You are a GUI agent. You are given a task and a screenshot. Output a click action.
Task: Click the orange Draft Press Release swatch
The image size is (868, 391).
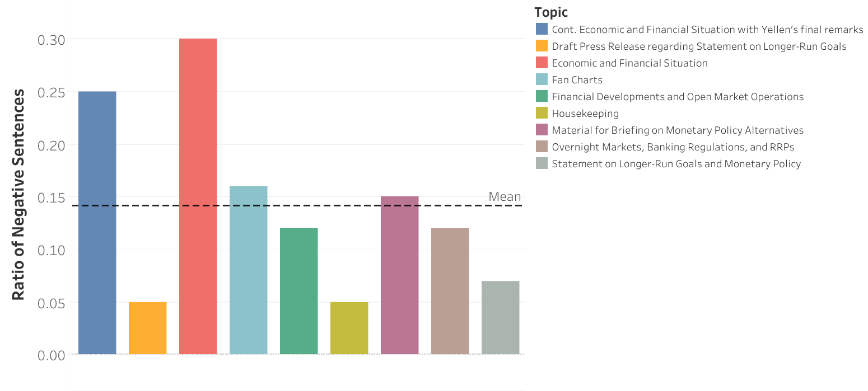pos(542,46)
